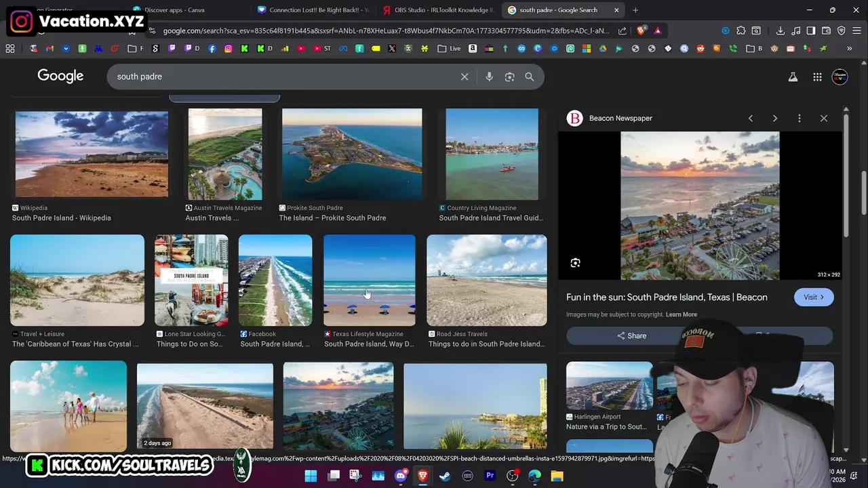Open the Brave Shields lion icon
This screenshot has height=488, width=868.
pyautogui.click(x=642, y=30)
